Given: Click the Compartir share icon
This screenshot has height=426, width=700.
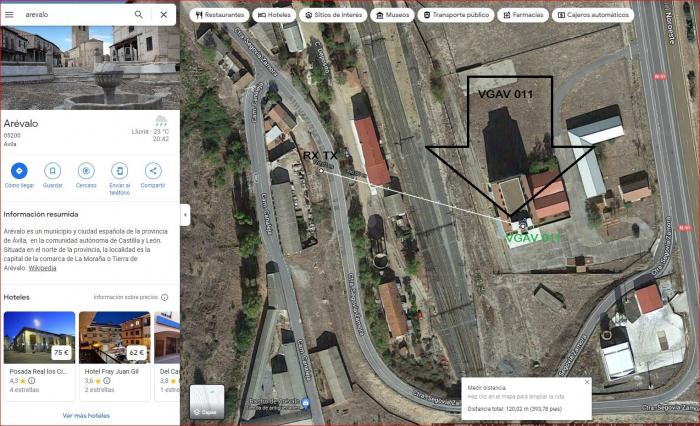Looking at the screenshot, I should click(x=153, y=171).
